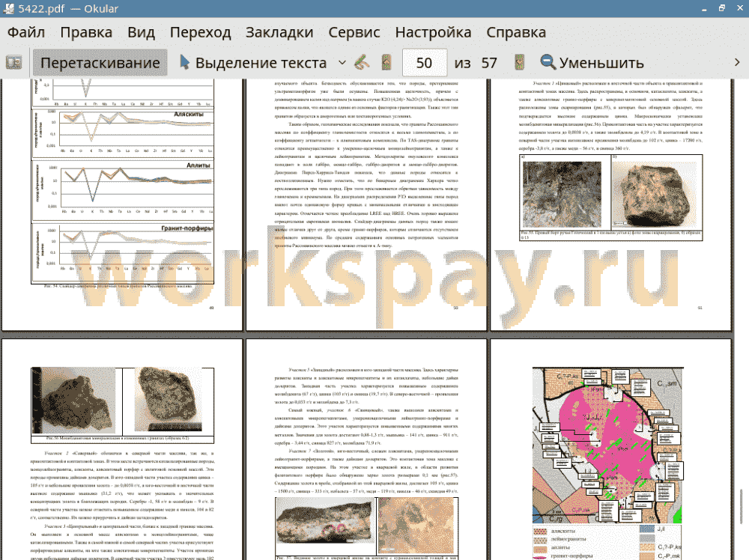Open the selection tool dropdown arrow

342,63
